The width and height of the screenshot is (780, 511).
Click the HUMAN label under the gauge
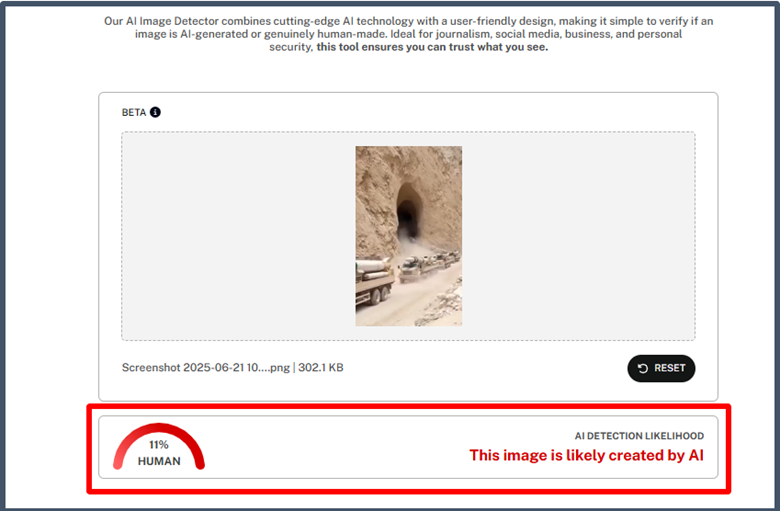click(159, 461)
